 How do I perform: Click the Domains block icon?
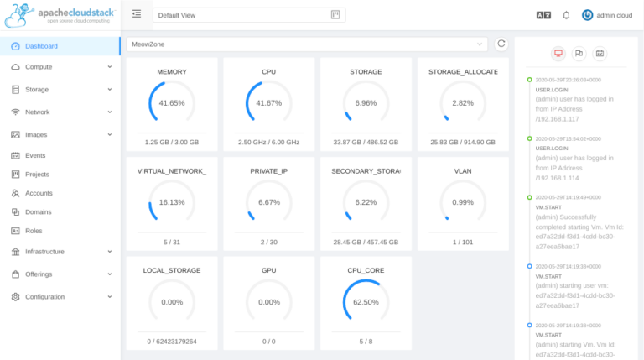[15, 212]
